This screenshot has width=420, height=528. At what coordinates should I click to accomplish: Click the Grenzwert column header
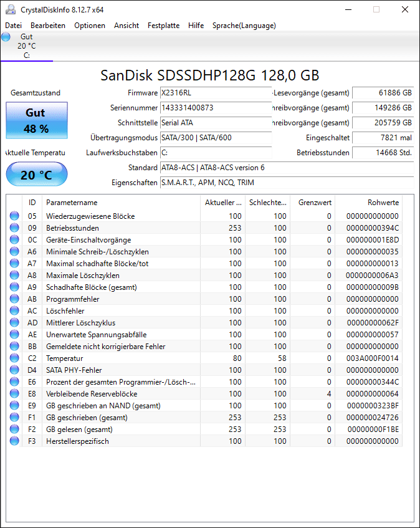[x=312, y=203]
